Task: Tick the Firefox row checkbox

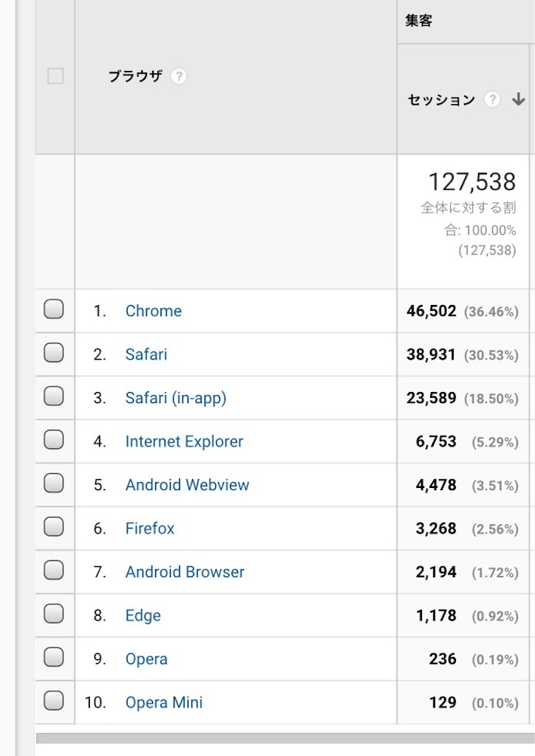Action: pos(53,526)
